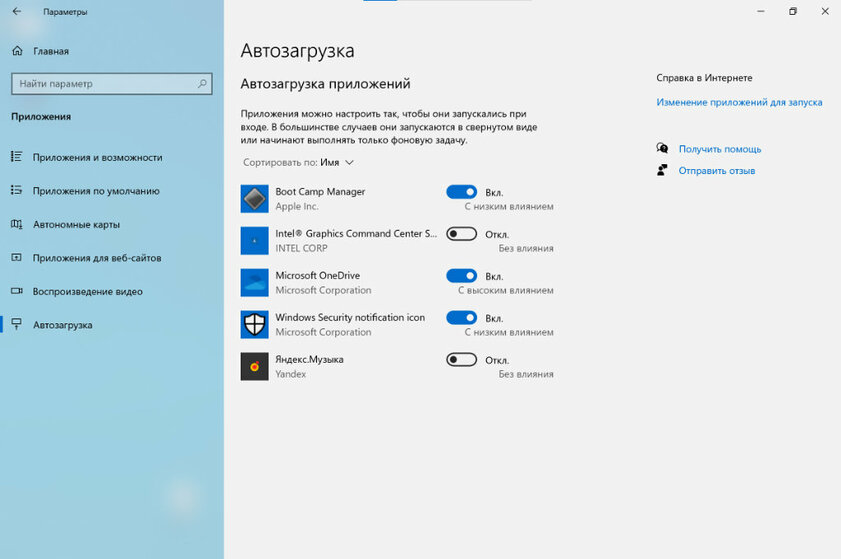Click the С высоким влиянием label
Screen dimensions: 841x559
coord(506,290)
